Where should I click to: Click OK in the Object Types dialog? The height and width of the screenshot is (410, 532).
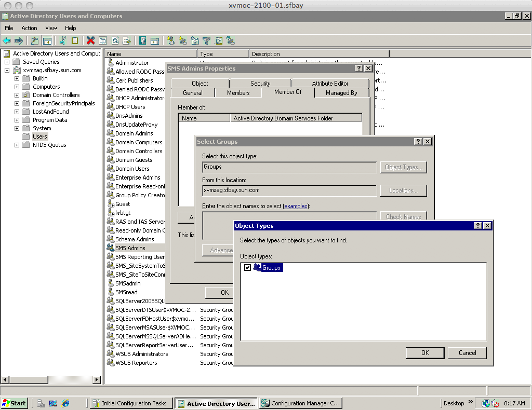tap(425, 353)
